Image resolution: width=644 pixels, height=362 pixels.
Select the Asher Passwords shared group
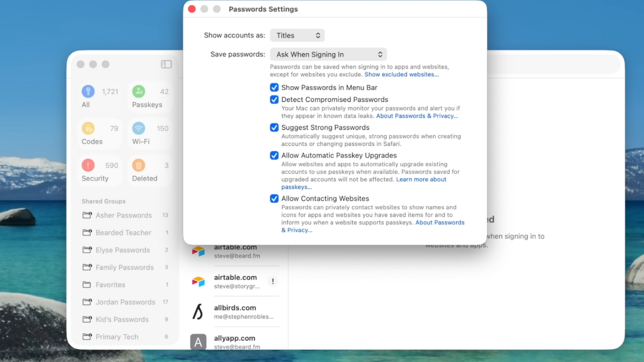point(123,216)
